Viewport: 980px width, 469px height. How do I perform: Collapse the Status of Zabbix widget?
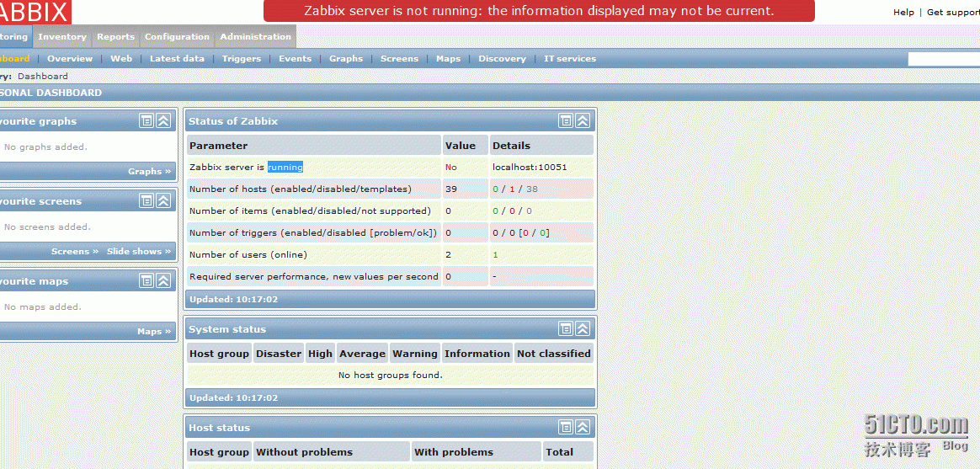[x=583, y=121]
